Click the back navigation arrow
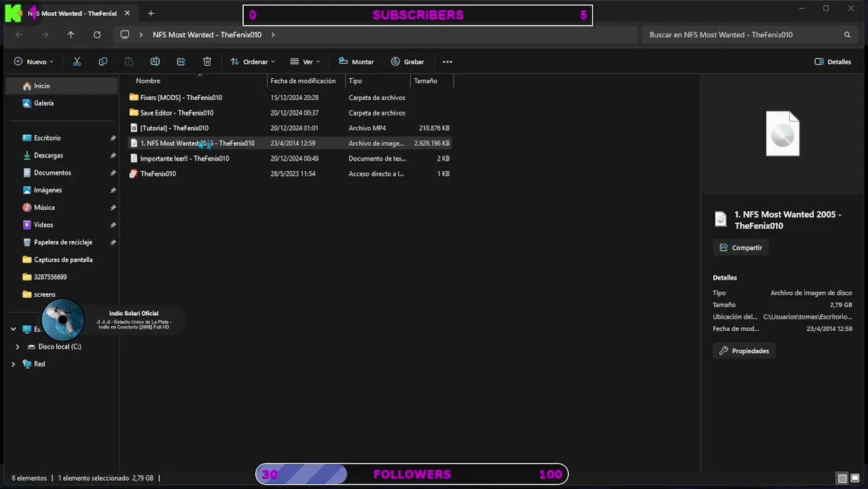 coord(19,35)
